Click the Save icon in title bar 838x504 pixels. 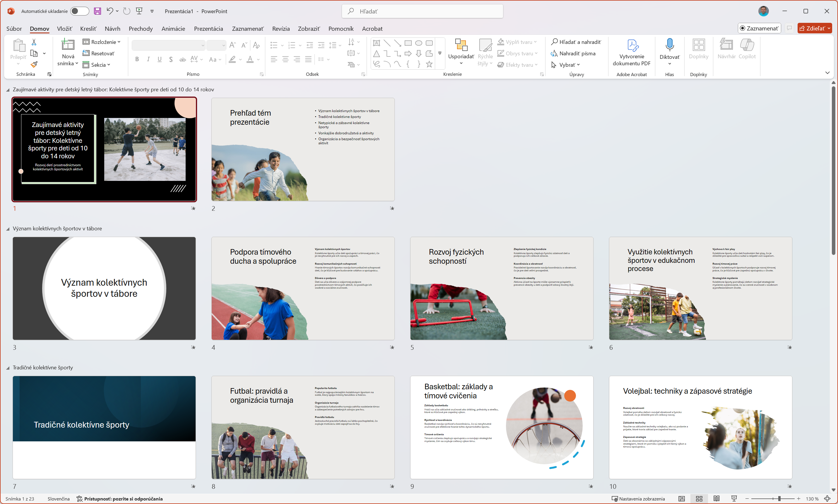98,11
